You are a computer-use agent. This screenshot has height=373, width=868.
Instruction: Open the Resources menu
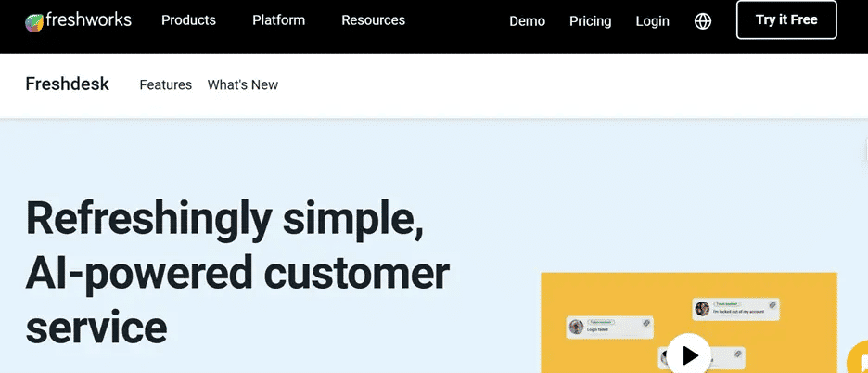tap(373, 20)
